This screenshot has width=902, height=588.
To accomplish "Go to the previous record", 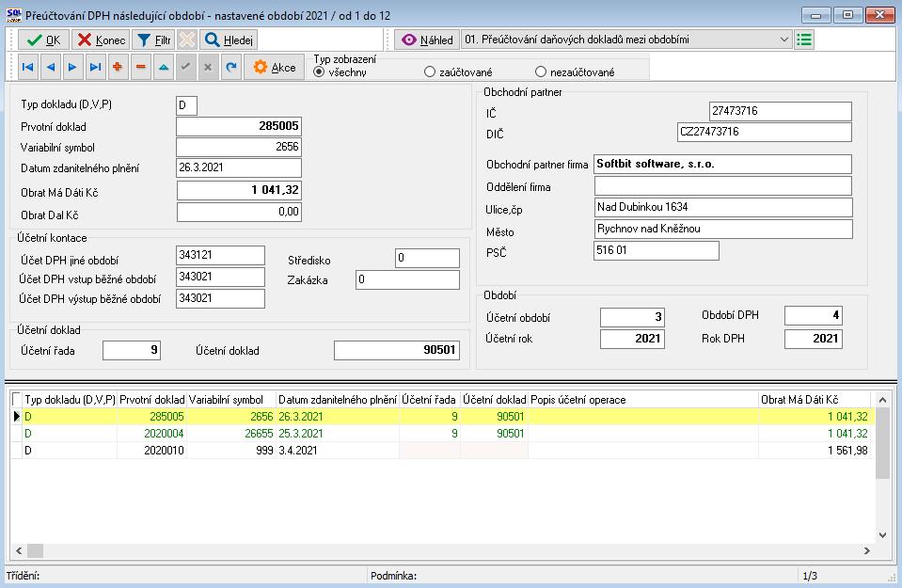I will [x=50, y=68].
